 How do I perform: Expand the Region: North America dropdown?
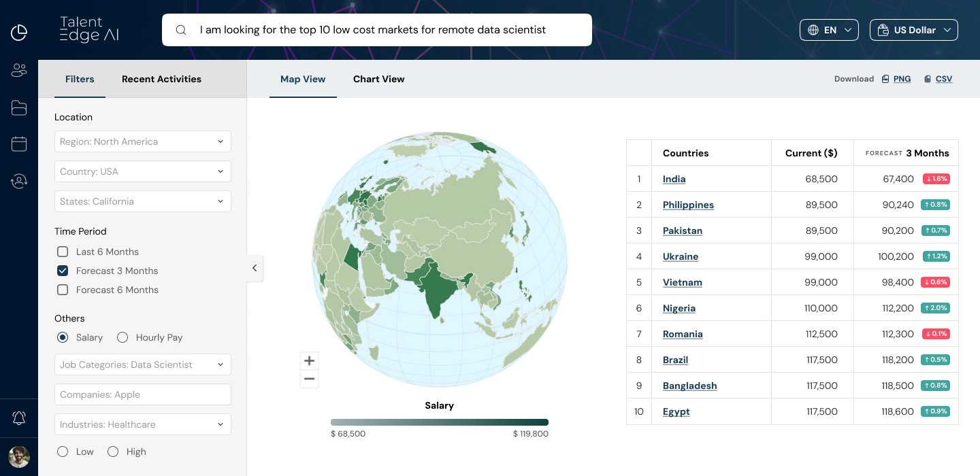(143, 141)
